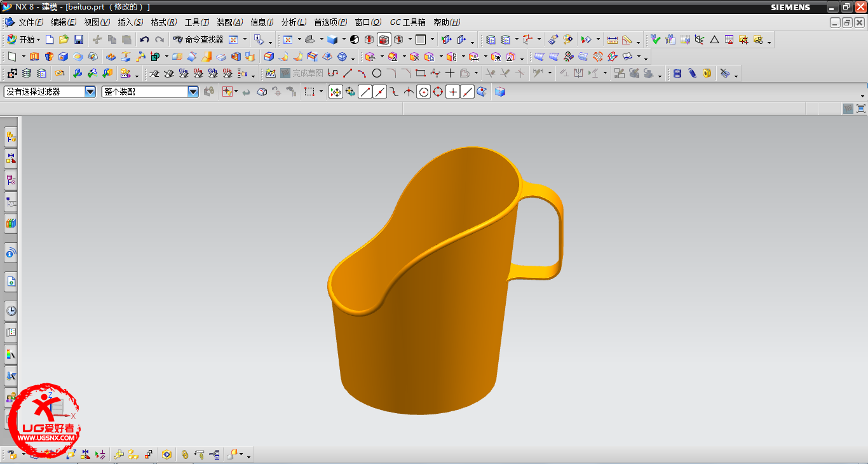Viewport: 868px width, 464px height.
Task: Click the 命令查找器 command finder button
Action: [198, 39]
